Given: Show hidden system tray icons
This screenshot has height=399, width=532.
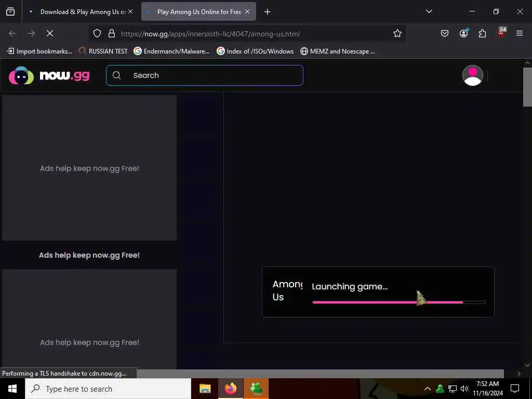Looking at the screenshot, I should [427, 389].
